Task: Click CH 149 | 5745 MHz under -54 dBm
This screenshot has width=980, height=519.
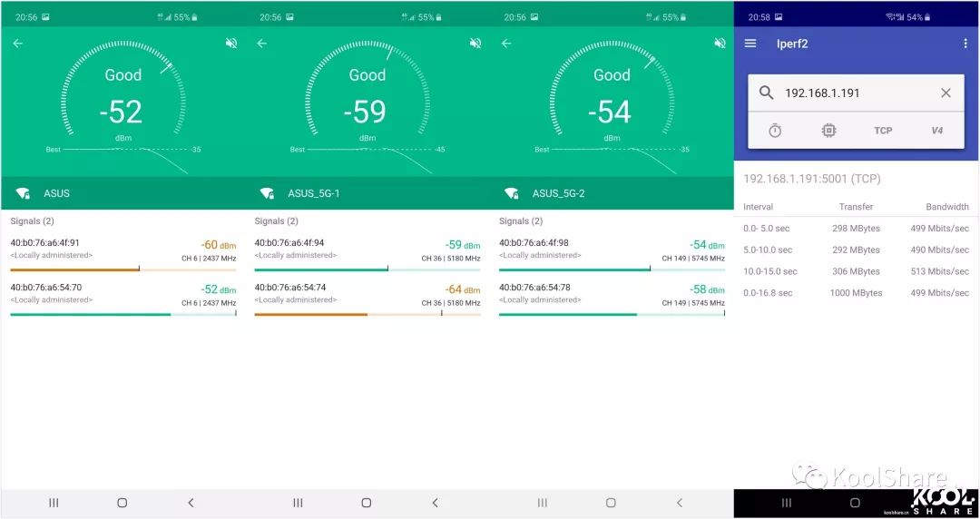Action: (x=693, y=259)
